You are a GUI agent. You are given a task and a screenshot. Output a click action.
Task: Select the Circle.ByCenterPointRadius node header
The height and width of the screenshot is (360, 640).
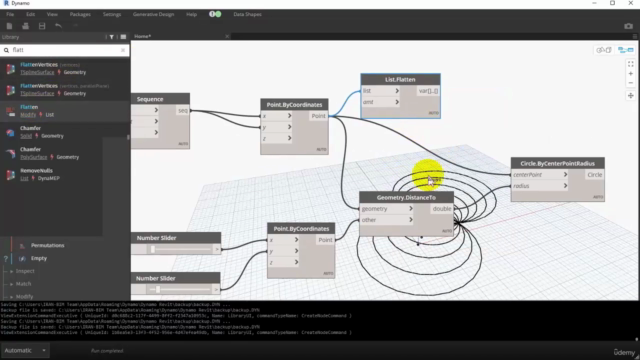558,163
